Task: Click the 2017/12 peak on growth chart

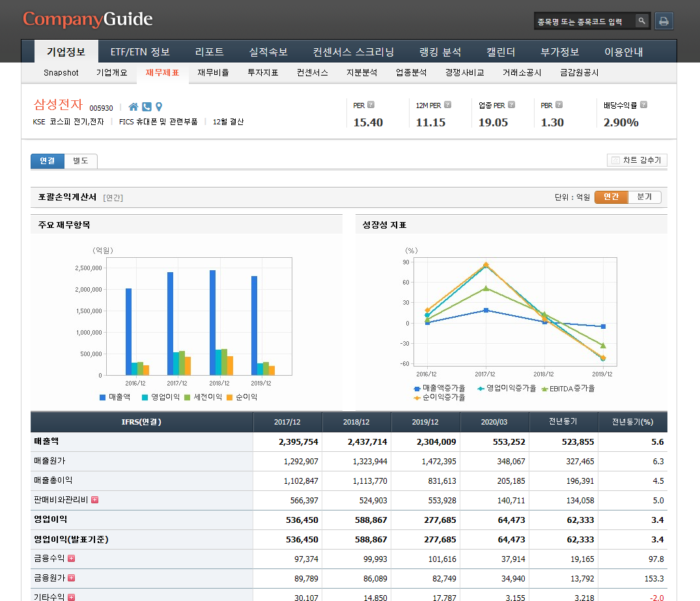Action: (x=486, y=265)
